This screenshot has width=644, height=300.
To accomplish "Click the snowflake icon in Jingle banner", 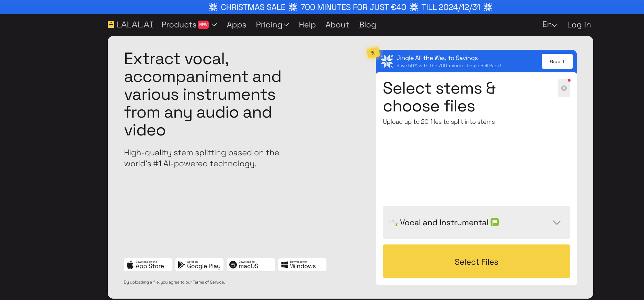I will pos(387,61).
